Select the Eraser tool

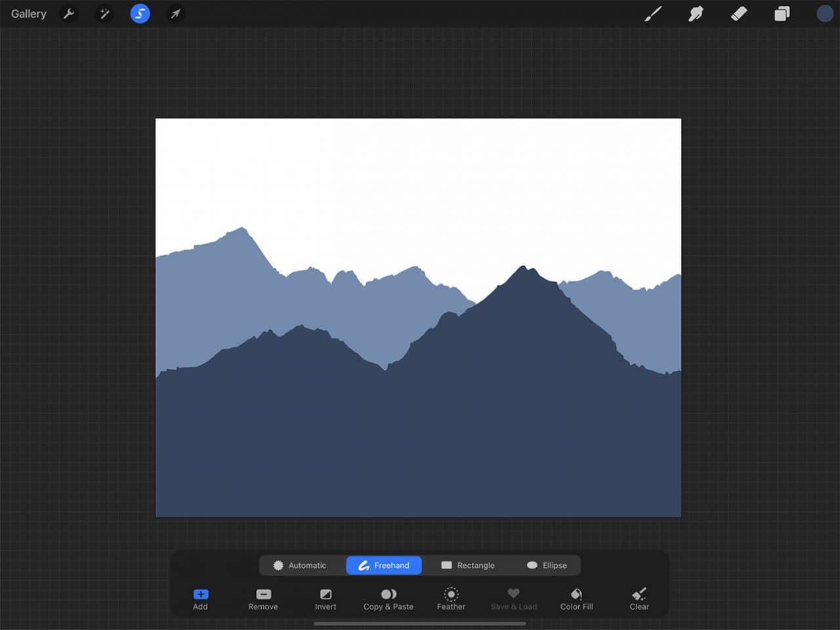click(738, 13)
